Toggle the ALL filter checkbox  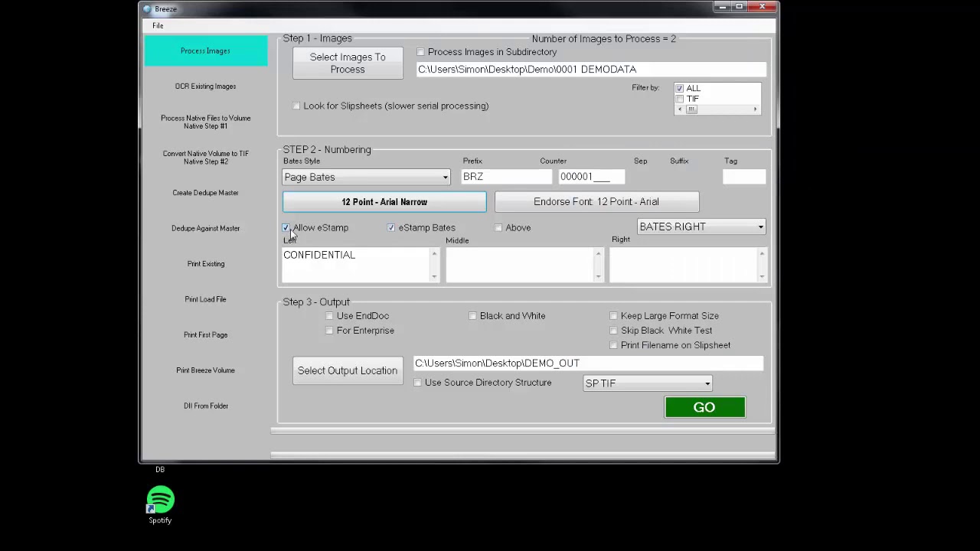click(679, 89)
